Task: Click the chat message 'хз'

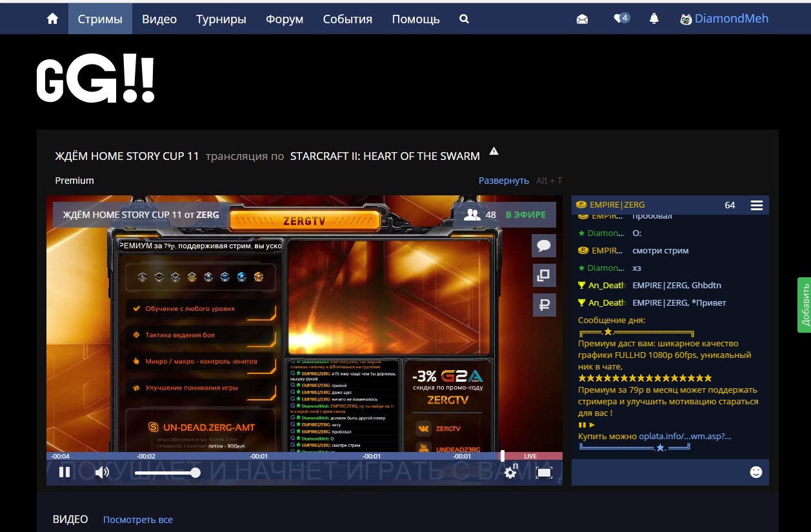Action: click(637, 268)
